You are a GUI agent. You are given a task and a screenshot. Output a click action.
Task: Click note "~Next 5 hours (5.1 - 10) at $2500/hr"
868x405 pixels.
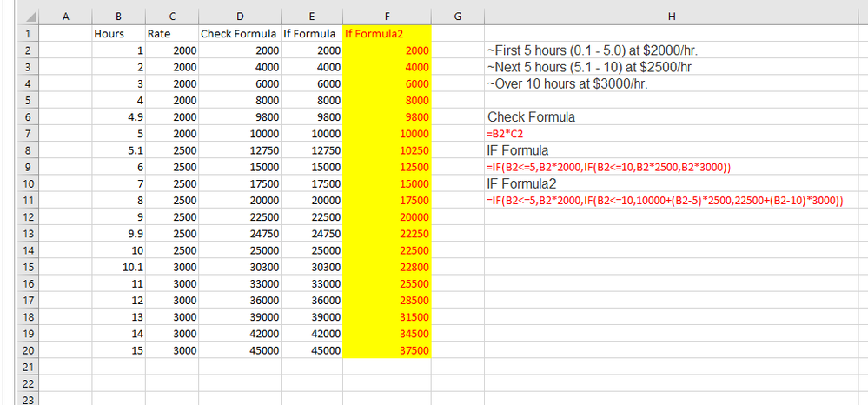(590, 67)
